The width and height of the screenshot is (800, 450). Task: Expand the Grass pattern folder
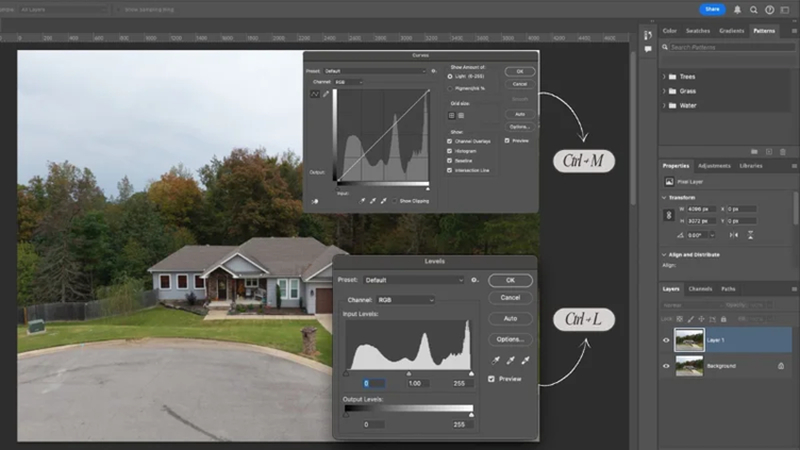coord(664,91)
